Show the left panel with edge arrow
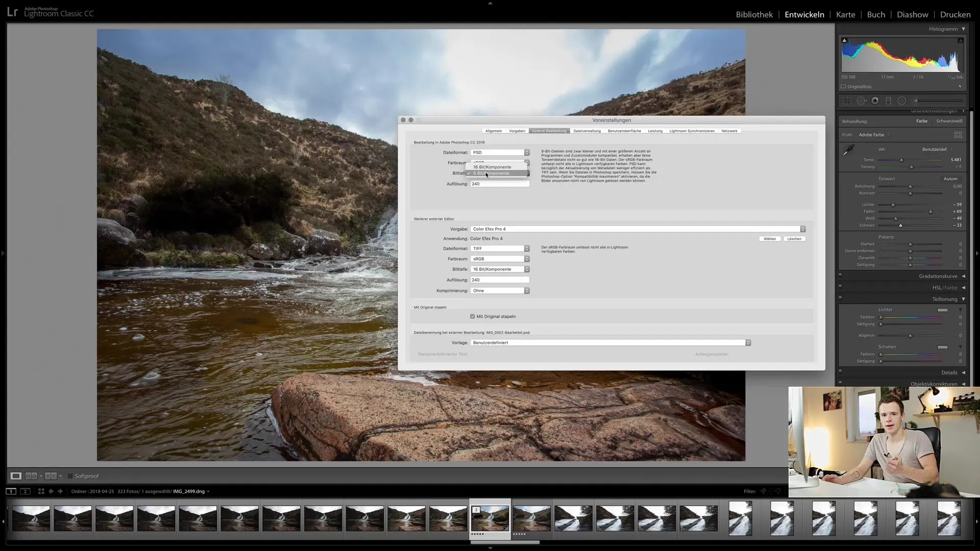 pos(3,253)
